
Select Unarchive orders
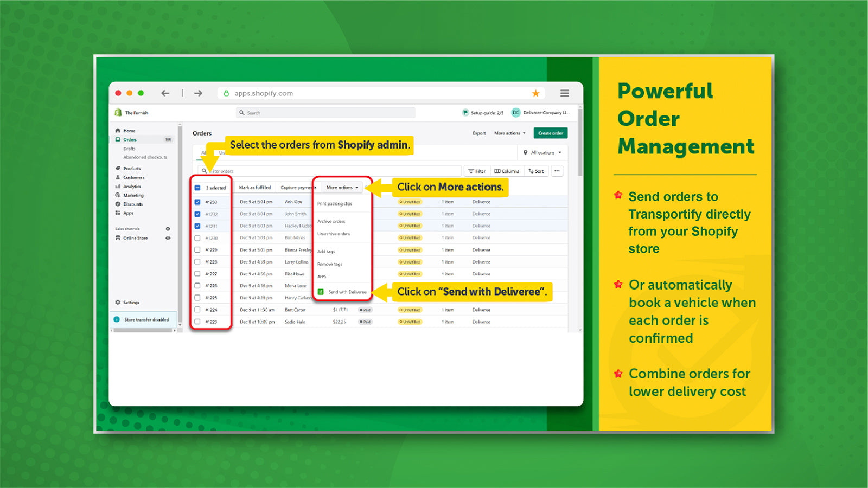(334, 234)
